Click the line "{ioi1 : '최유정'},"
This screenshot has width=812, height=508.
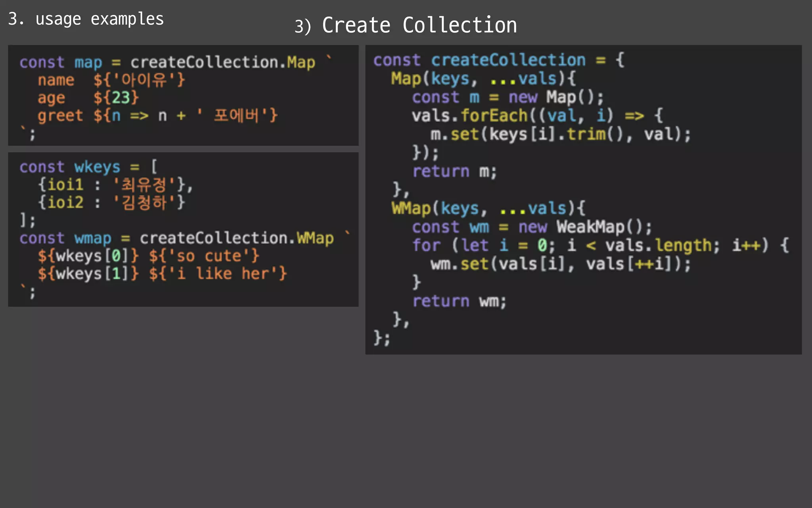pos(115,185)
